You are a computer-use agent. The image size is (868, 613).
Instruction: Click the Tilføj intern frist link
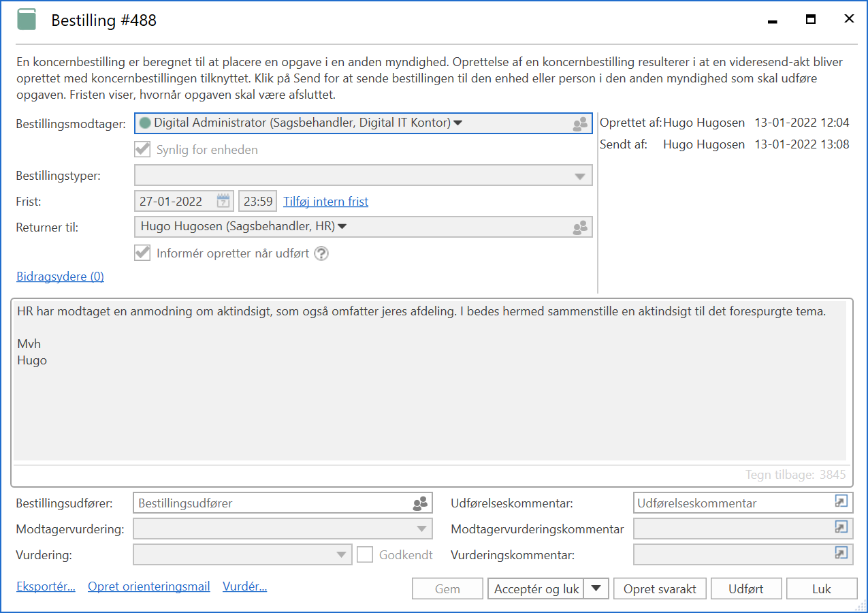(325, 202)
